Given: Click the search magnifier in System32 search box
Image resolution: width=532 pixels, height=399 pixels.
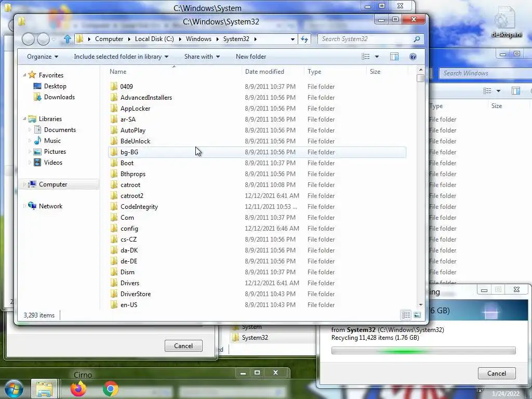Looking at the screenshot, I should 417,39.
